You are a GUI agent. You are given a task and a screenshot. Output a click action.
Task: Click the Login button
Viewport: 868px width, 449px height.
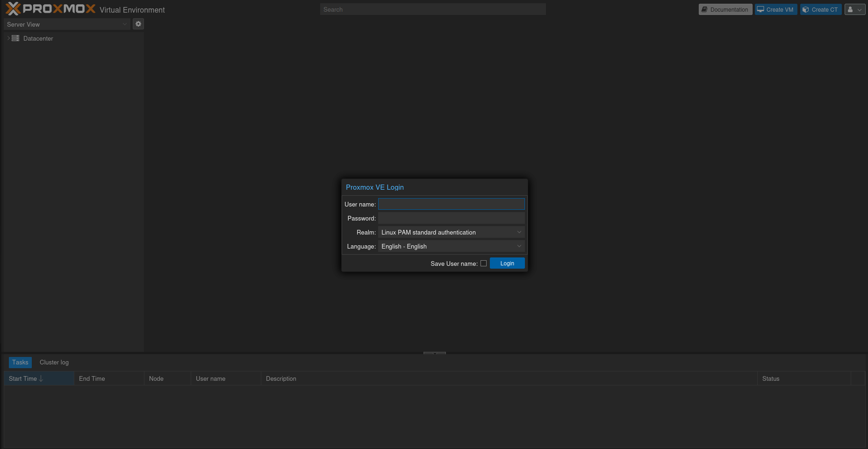507,264
